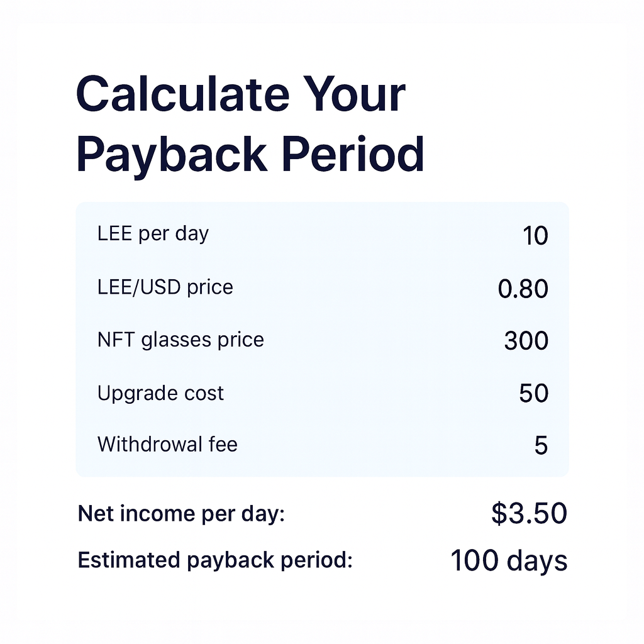Click the "Net income per day:" label
644x644 pixels.
[x=181, y=514]
